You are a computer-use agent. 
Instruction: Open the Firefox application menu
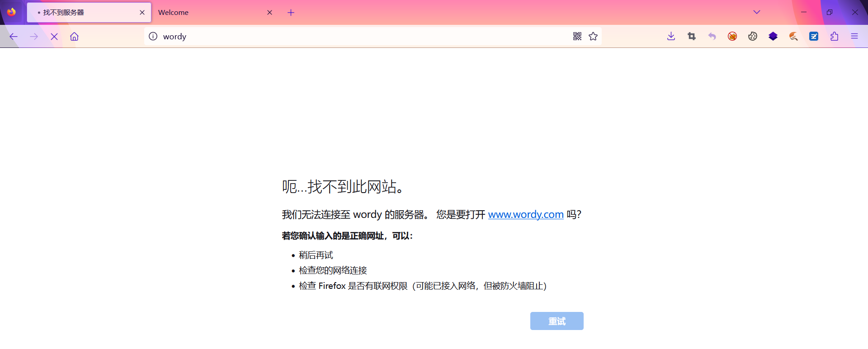click(x=854, y=36)
